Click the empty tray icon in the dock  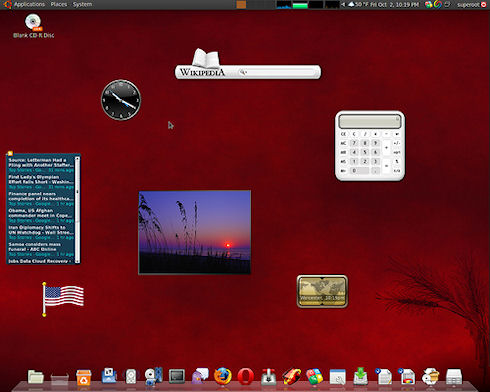[59, 379]
